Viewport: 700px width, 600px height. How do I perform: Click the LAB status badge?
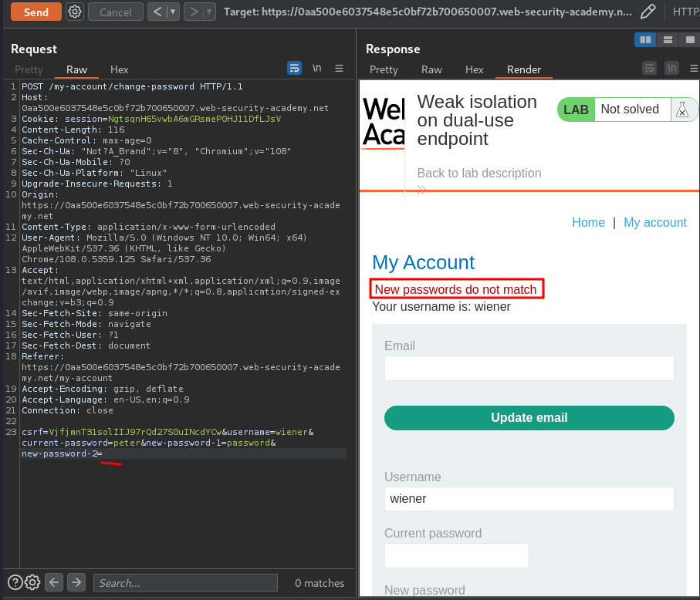coord(576,110)
